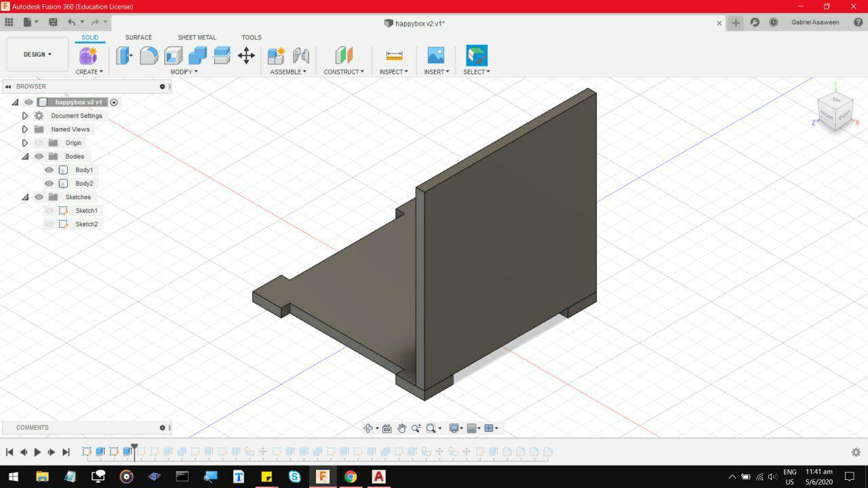Expand Origin folder node

point(25,143)
